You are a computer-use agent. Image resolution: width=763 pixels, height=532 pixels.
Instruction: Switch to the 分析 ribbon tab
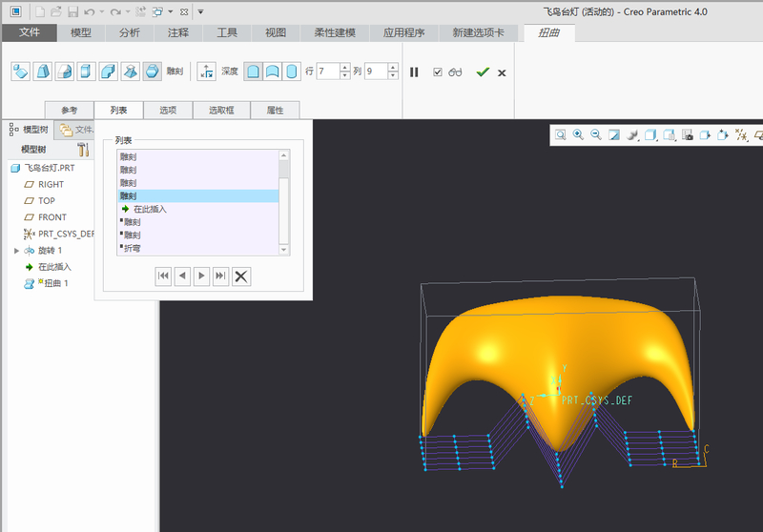coord(130,32)
